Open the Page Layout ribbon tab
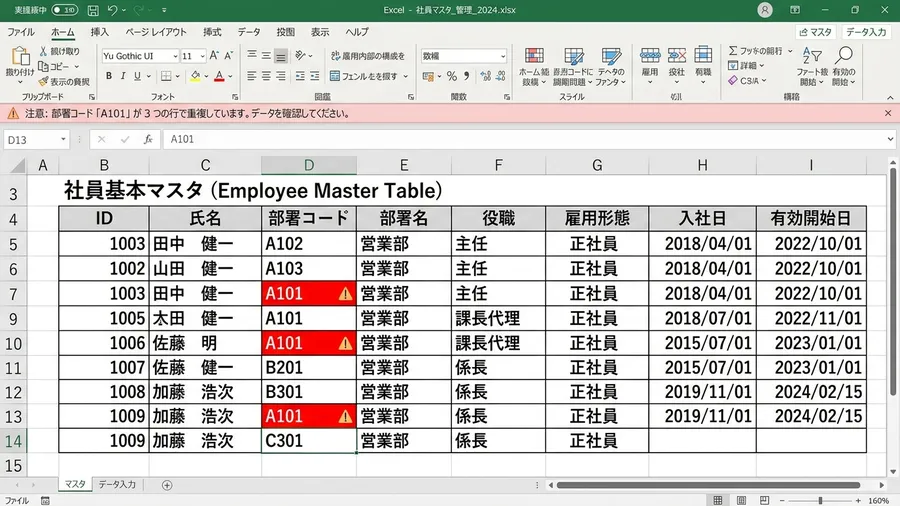Image resolution: width=900 pixels, height=506 pixels. pos(156,32)
